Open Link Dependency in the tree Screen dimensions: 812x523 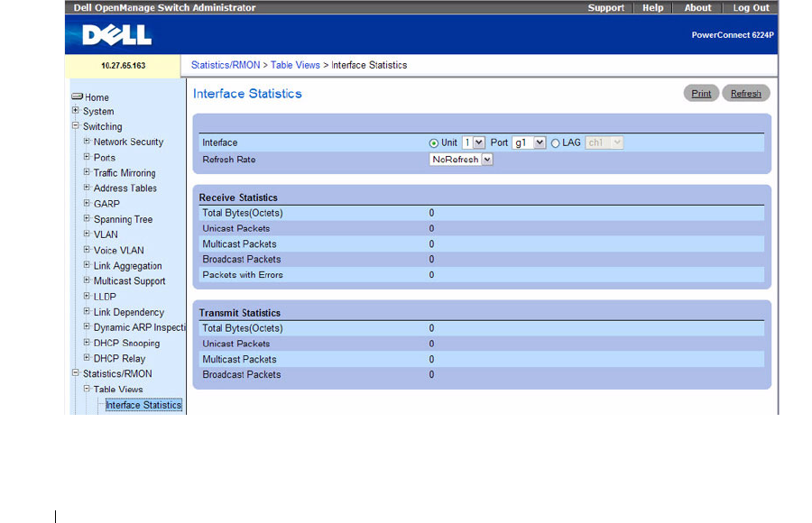coord(129,312)
